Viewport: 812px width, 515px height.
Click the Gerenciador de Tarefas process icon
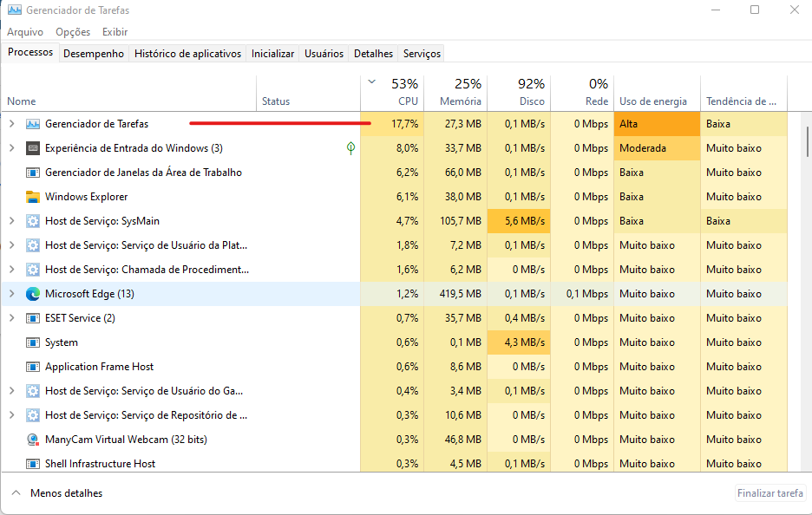tap(33, 124)
